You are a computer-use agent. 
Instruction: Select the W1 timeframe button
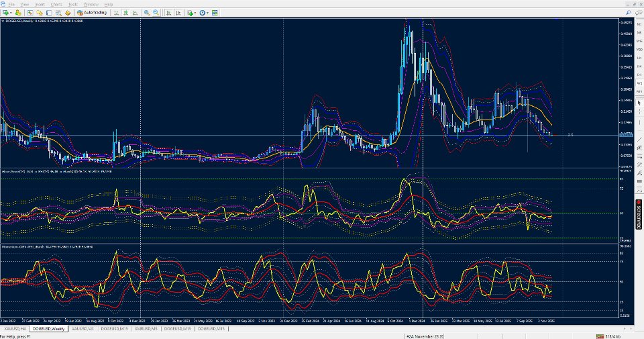click(639, 83)
